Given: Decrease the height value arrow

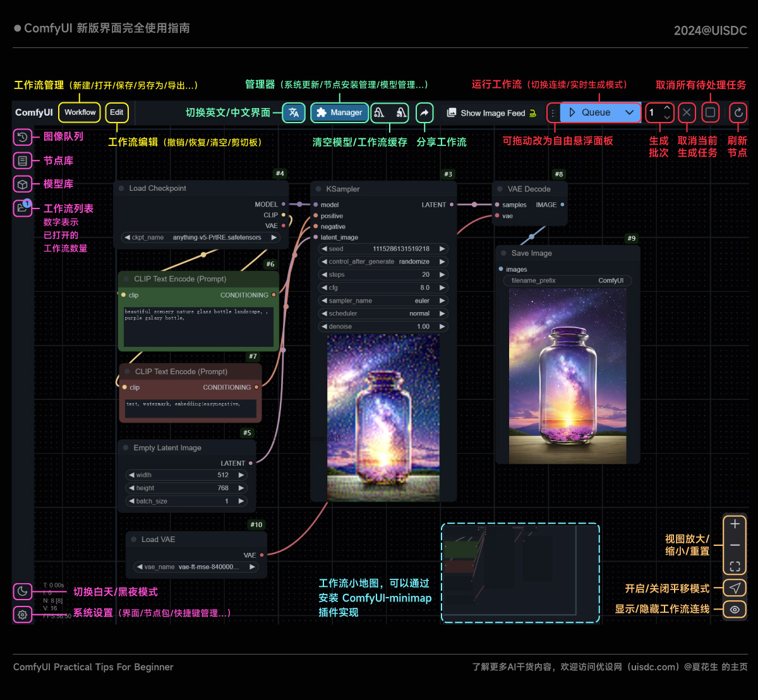Looking at the screenshot, I should coord(131,488).
